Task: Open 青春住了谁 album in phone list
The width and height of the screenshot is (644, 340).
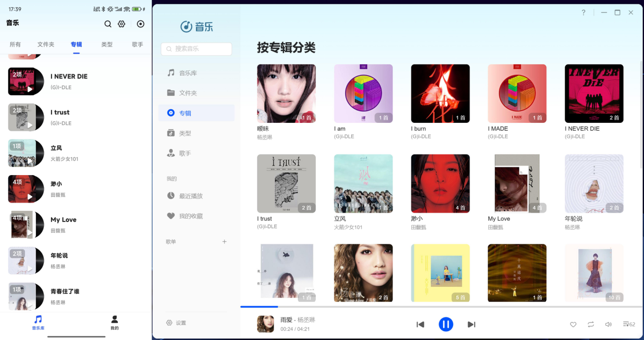Action: tap(76, 297)
